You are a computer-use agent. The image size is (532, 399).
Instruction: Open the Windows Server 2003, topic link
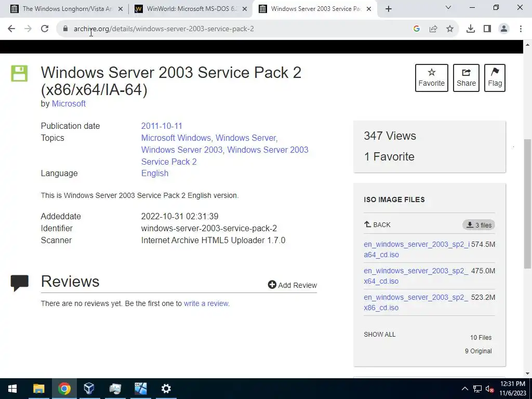pos(182,150)
